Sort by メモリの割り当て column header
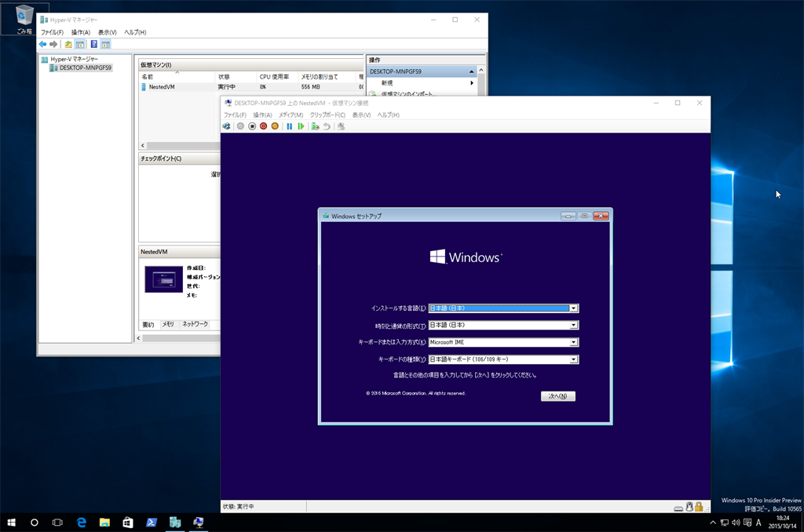The width and height of the screenshot is (804, 532). [x=327, y=77]
